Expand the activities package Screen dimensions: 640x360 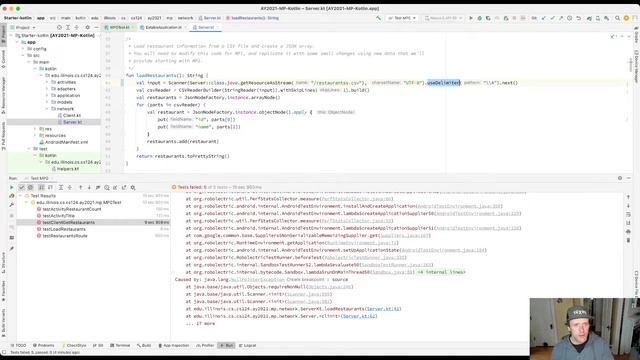47,82
